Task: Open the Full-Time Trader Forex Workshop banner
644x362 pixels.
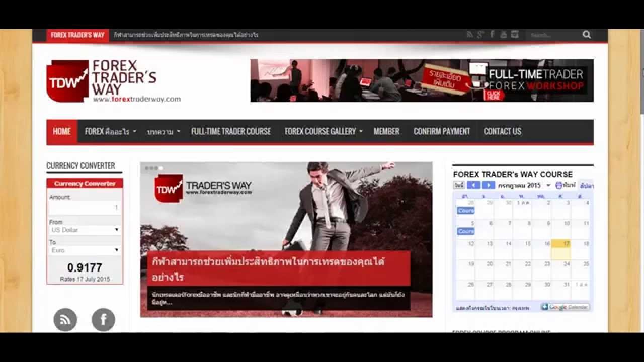Action: point(422,80)
